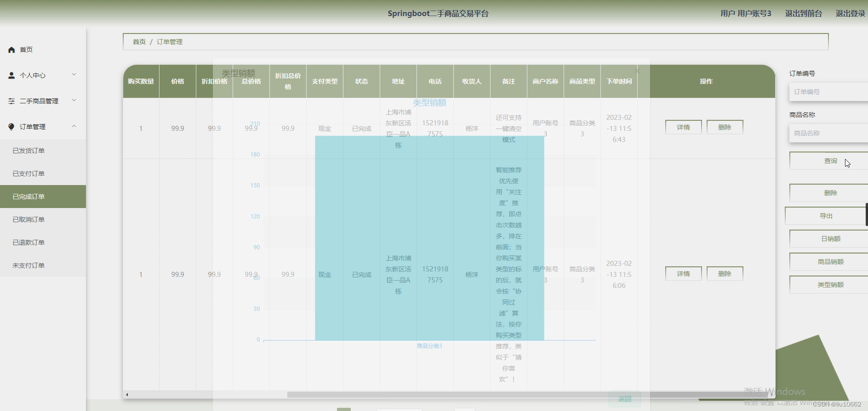Click 退出登录 in the header
Screen dimensions: 868x411
click(850, 13)
